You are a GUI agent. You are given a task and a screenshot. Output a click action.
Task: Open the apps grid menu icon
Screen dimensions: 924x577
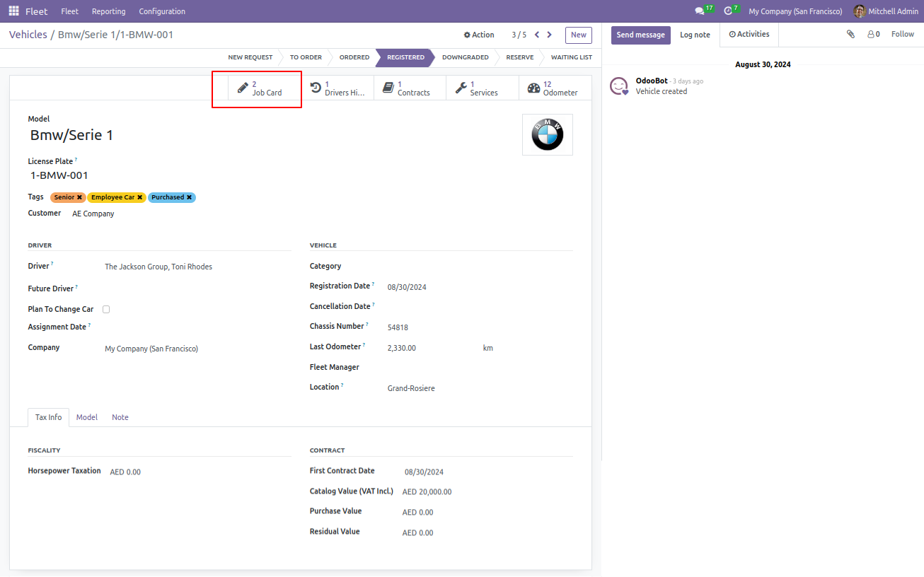tap(14, 11)
